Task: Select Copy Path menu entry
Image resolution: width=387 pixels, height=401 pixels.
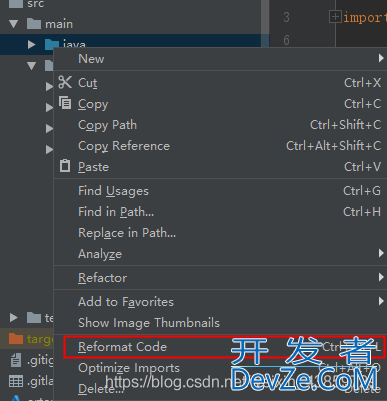Action: coord(220,125)
